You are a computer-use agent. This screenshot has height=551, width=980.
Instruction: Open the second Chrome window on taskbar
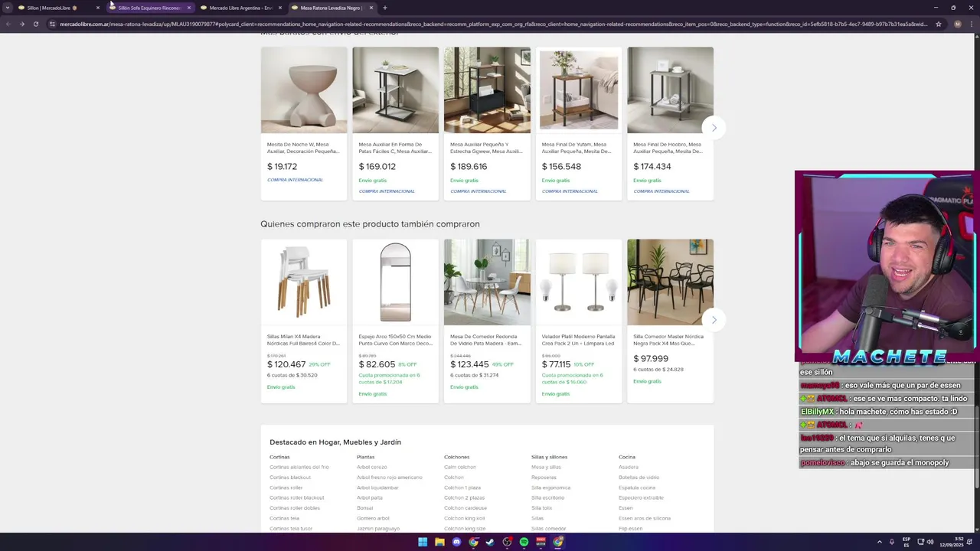pos(557,542)
